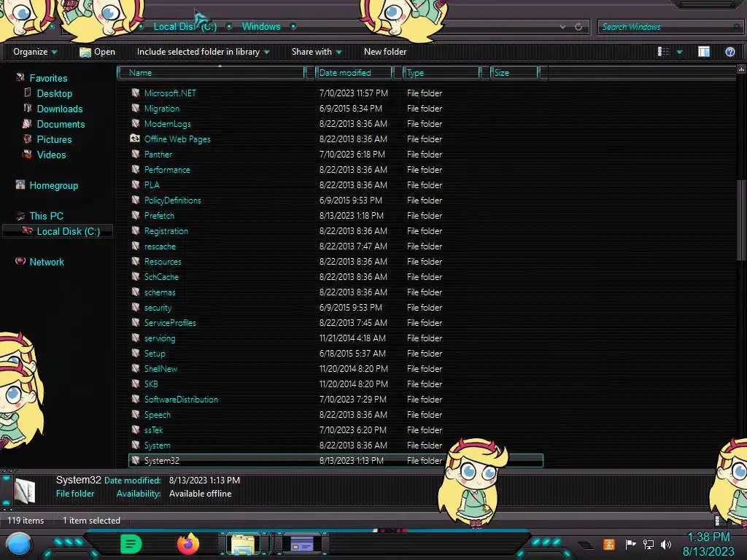
Task: Select the Offline Web Pages folder icon
Action: pyautogui.click(x=135, y=138)
